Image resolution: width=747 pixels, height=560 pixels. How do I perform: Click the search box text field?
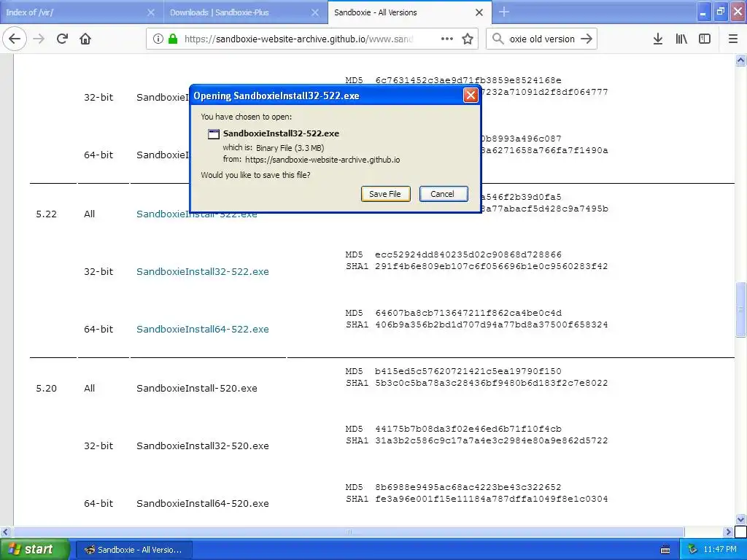coord(542,39)
